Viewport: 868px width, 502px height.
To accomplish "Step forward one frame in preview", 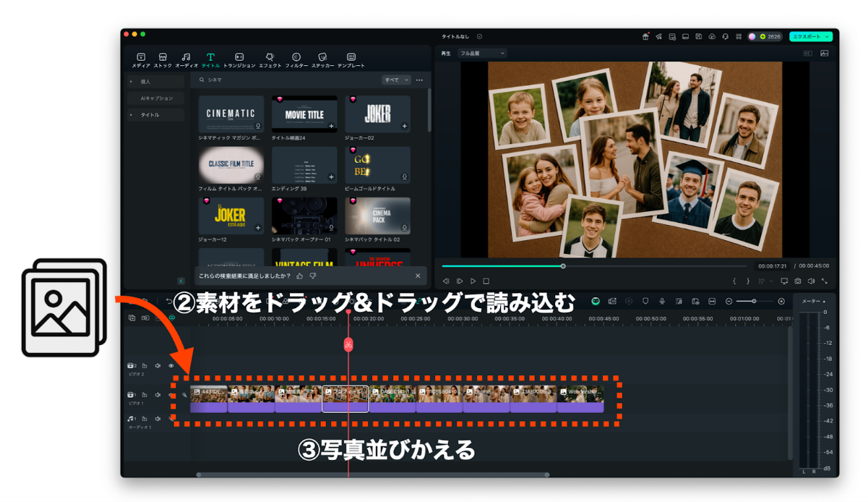I will pos(460,281).
